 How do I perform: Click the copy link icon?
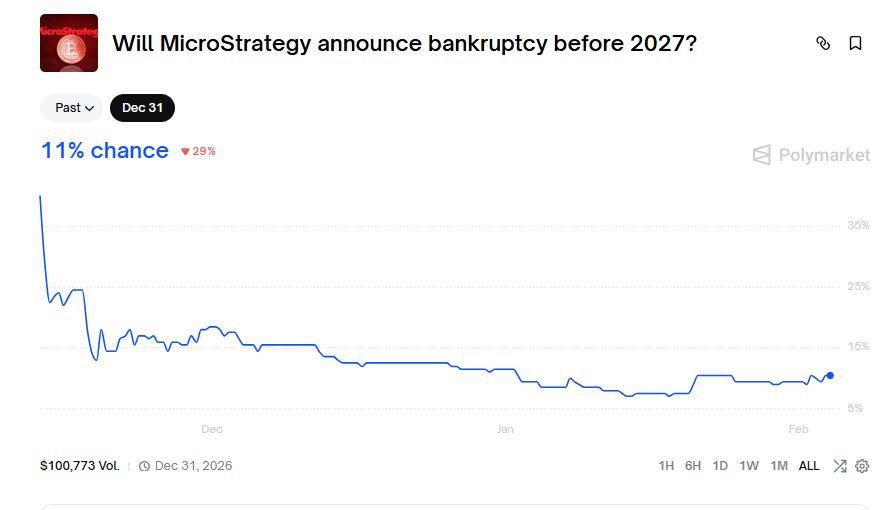(823, 43)
